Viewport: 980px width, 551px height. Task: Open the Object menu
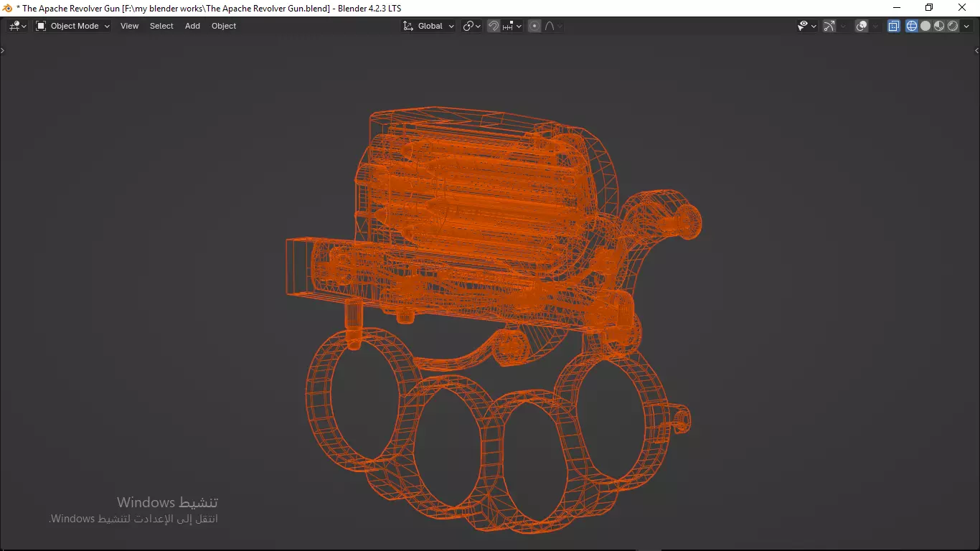tap(224, 26)
